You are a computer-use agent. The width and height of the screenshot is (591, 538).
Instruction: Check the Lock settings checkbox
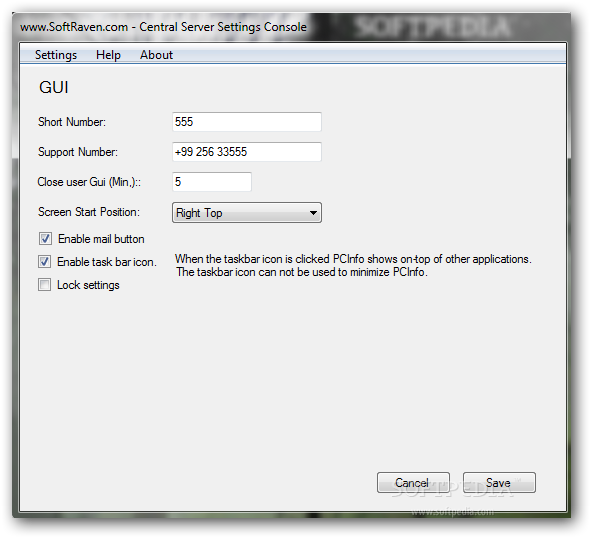tap(44, 285)
